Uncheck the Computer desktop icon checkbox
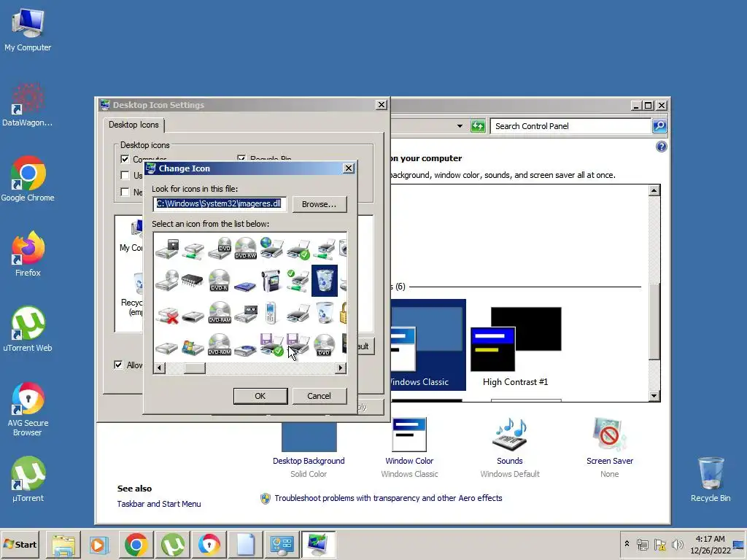Screen dimensions: 747x560 [125, 159]
